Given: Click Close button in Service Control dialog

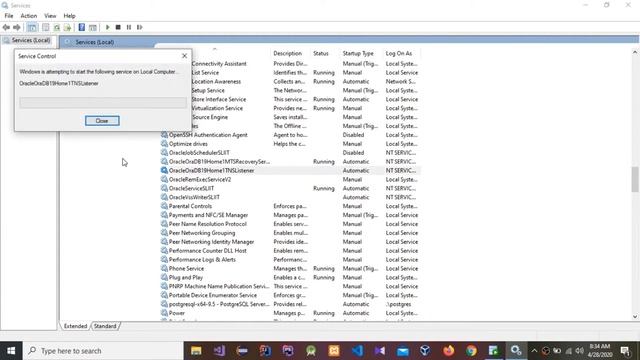Looking at the screenshot, I should pos(102,121).
